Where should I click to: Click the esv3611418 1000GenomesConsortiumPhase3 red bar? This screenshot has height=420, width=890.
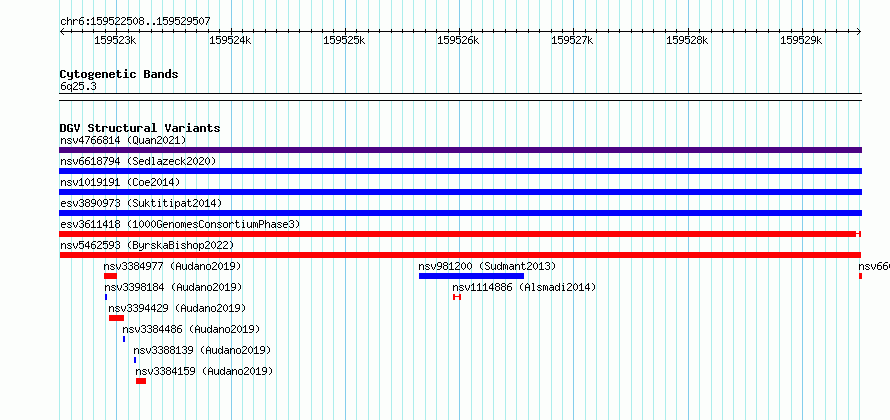point(460,234)
